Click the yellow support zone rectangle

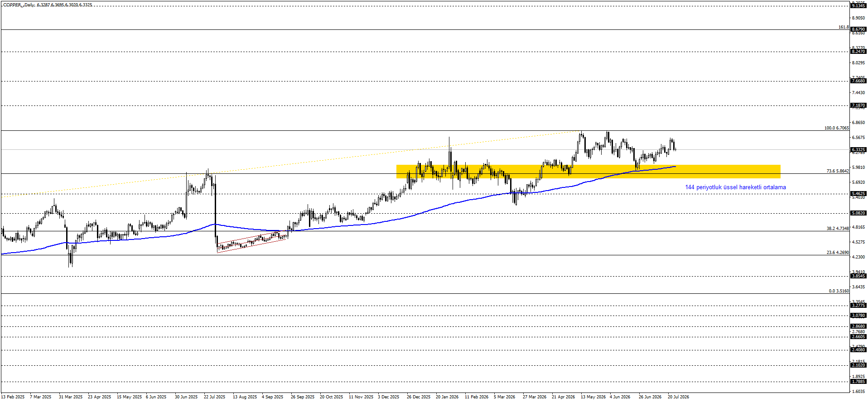coord(588,171)
